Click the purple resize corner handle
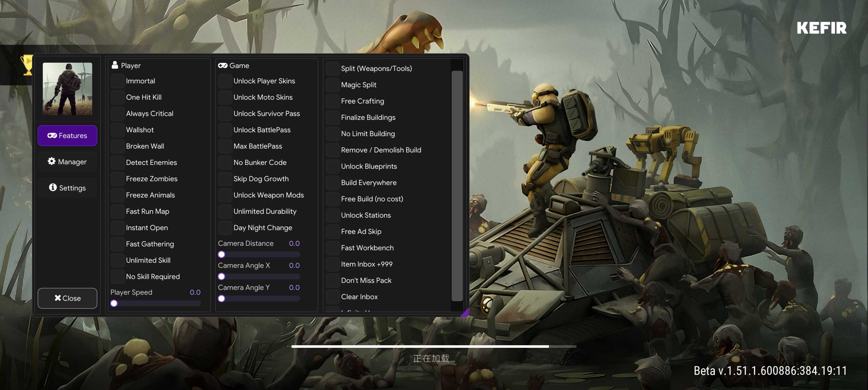Screen dimensions: 868x390 pos(466,313)
